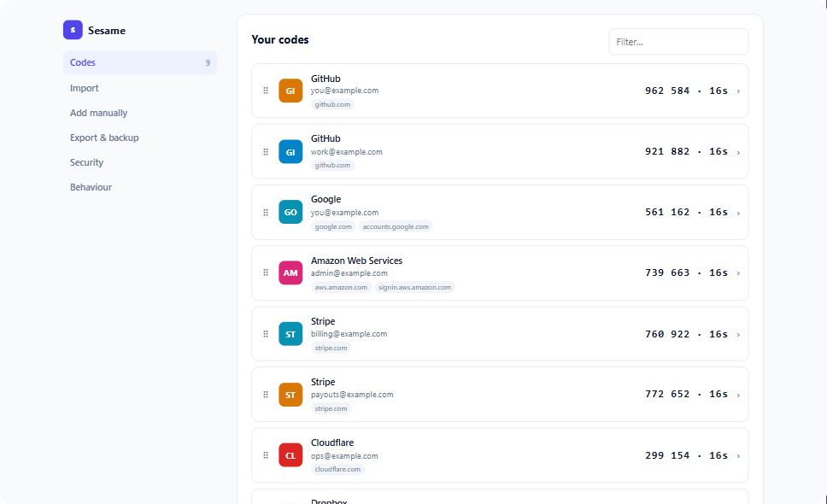
Task: Click the drag handle on the Google row
Action: [x=266, y=213]
